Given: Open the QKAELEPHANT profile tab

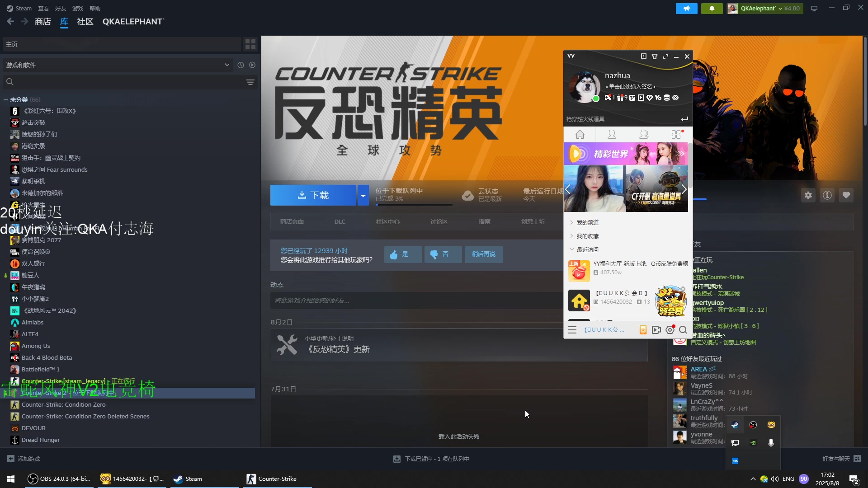Looking at the screenshot, I should 133,22.
